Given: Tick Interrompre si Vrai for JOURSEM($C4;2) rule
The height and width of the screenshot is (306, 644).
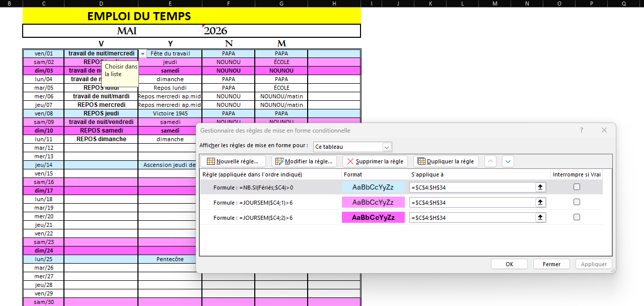Looking at the screenshot, I should pyautogui.click(x=577, y=217).
